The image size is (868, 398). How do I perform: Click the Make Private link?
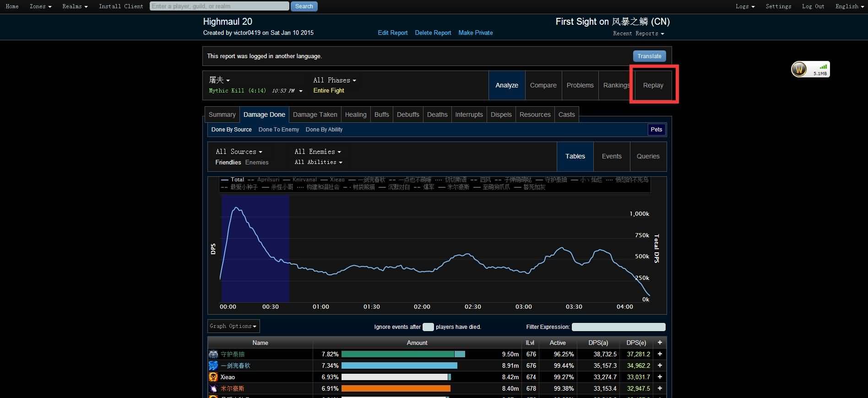coord(476,33)
